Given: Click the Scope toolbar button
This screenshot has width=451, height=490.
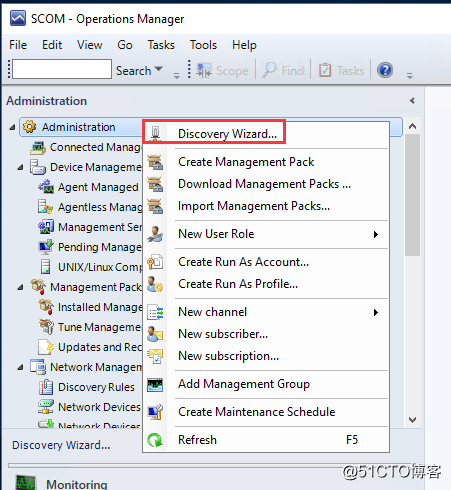Looking at the screenshot, I should 222,71.
